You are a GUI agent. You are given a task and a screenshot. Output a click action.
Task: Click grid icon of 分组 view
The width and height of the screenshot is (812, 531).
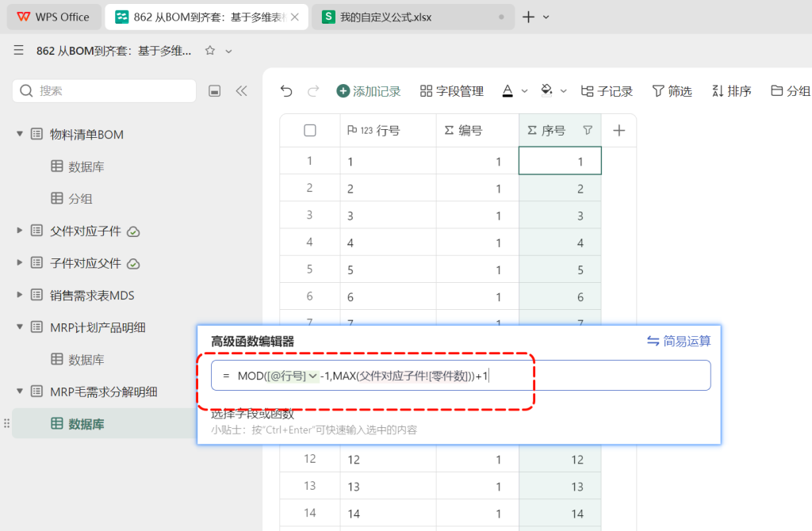[57, 198]
